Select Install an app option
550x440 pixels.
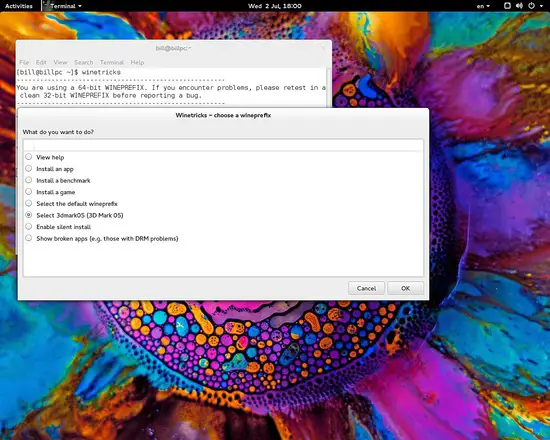point(29,168)
